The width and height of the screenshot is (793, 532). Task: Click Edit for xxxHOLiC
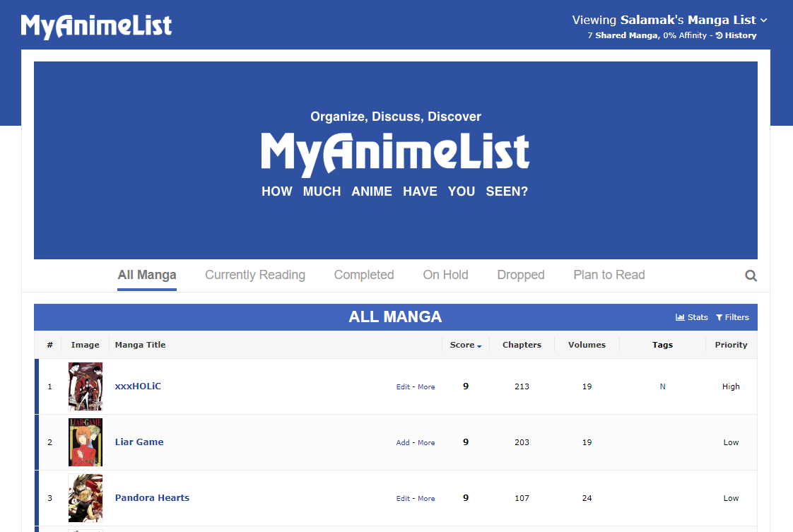click(403, 387)
